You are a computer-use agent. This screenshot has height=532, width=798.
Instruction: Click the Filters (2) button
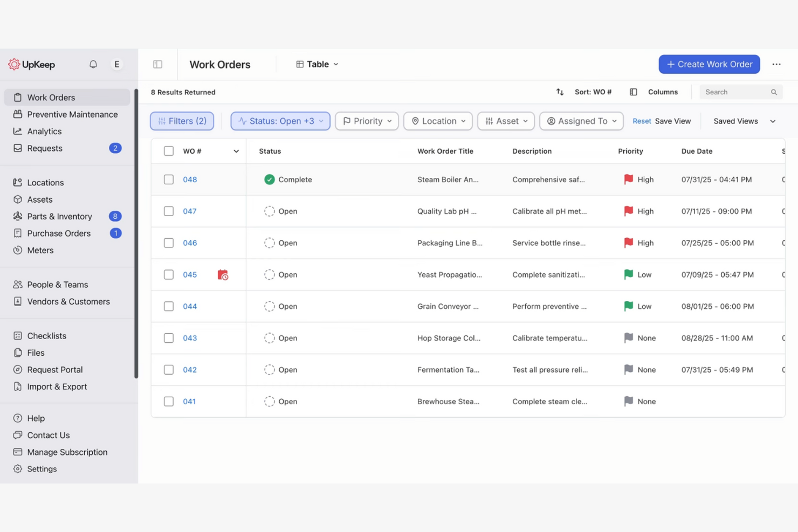click(182, 121)
